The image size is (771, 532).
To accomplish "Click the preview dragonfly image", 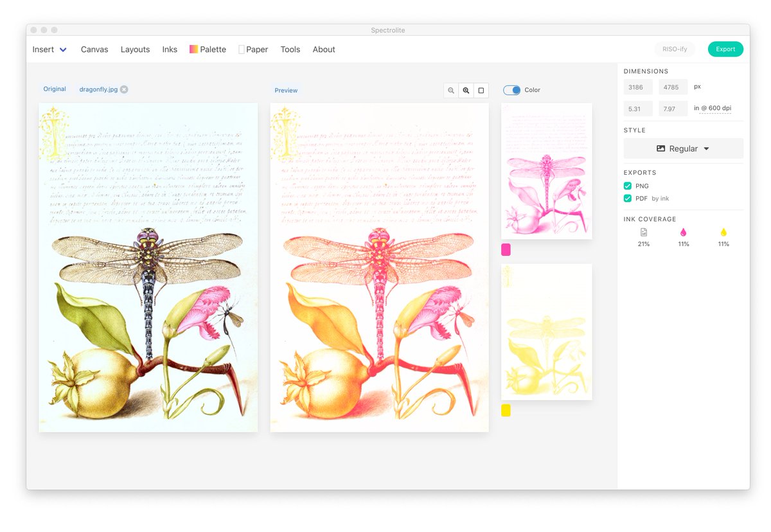I will click(379, 267).
